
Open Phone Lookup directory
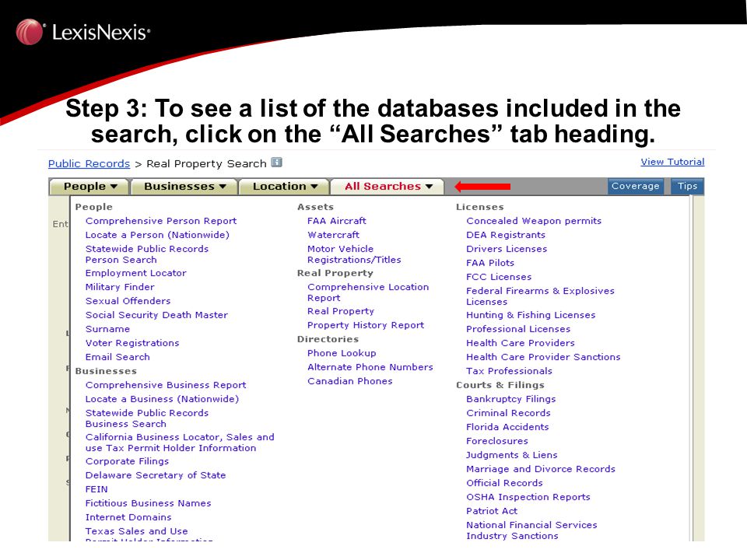342,353
